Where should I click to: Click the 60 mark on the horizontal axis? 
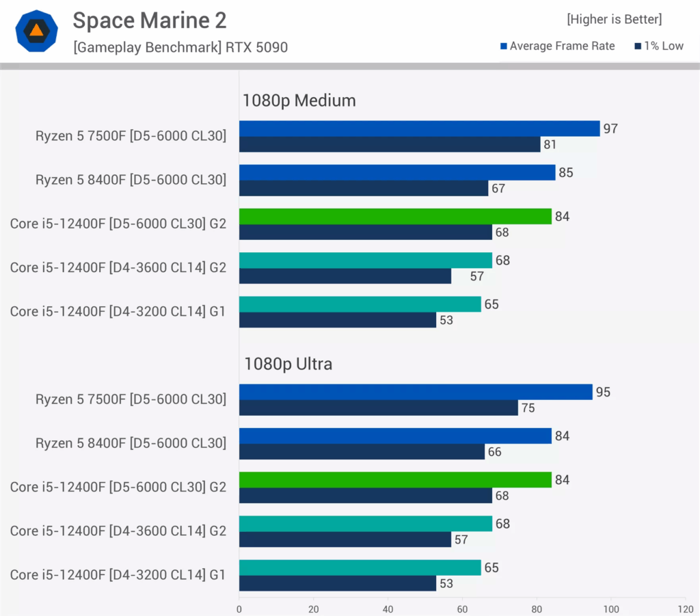tap(462, 608)
